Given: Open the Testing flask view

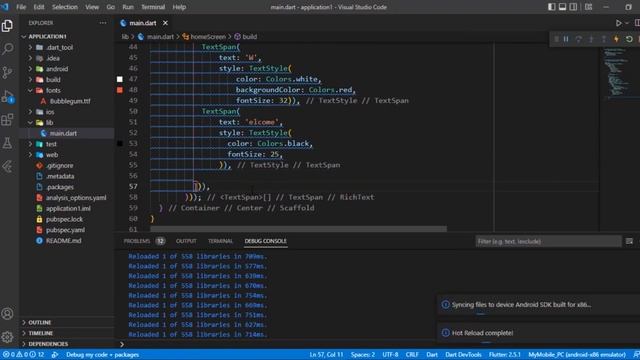Looking at the screenshot, I should pos(7,143).
